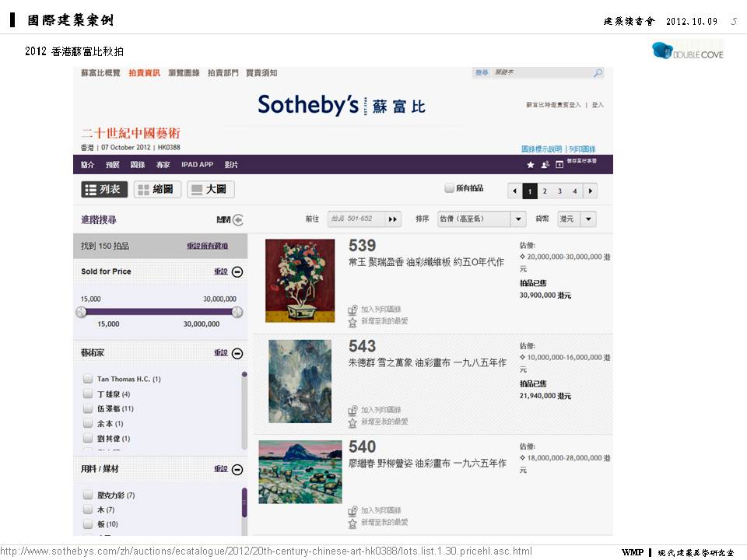
Task: Open the 貨幣 currency dropdown
Action: pos(577,219)
